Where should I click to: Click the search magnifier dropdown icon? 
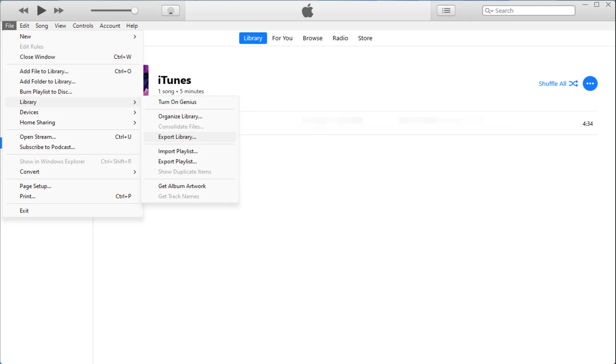489,11
